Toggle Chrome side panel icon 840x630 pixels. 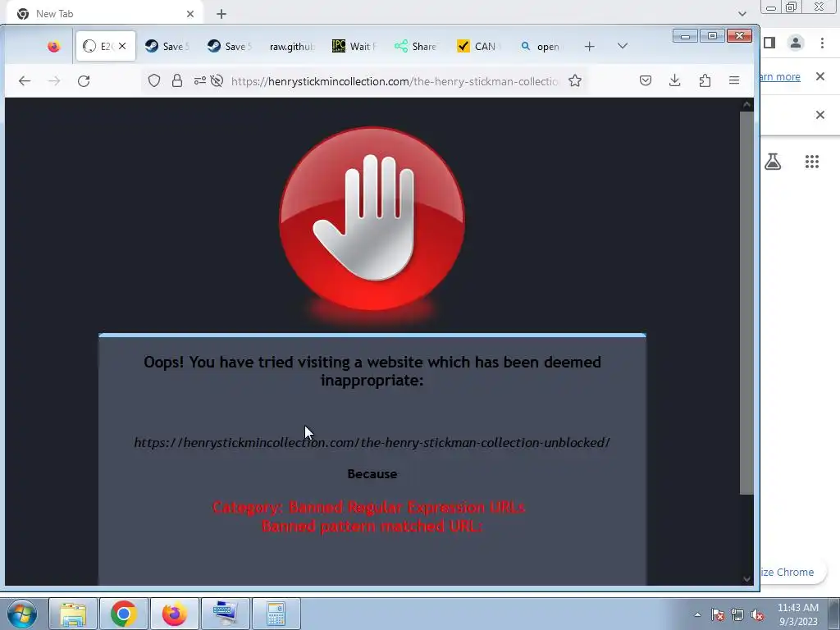(769, 43)
